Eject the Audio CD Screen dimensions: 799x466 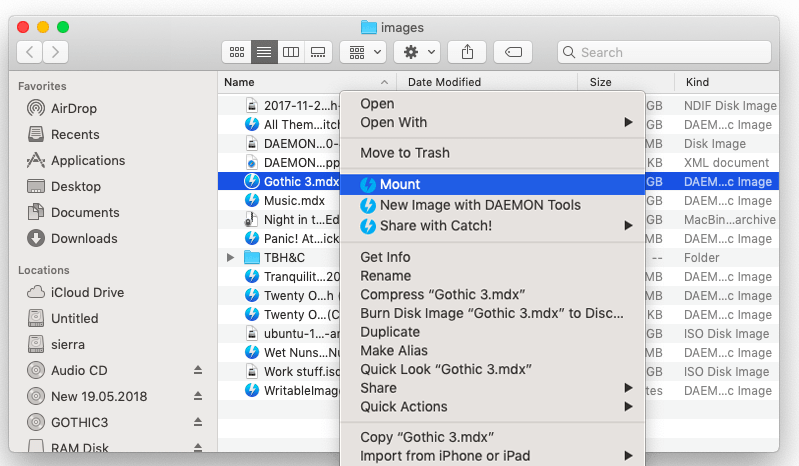tap(198, 370)
